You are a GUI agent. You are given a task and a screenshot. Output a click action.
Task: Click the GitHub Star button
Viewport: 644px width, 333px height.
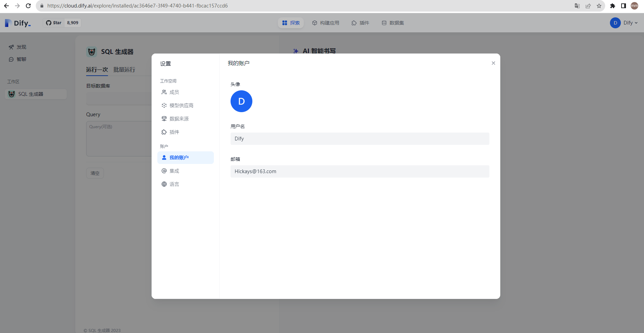coord(54,23)
